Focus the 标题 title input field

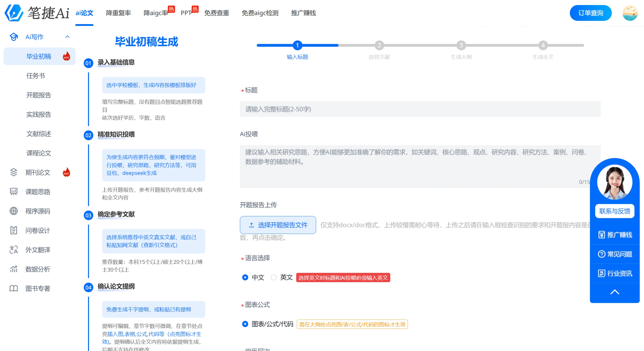tap(420, 109)
